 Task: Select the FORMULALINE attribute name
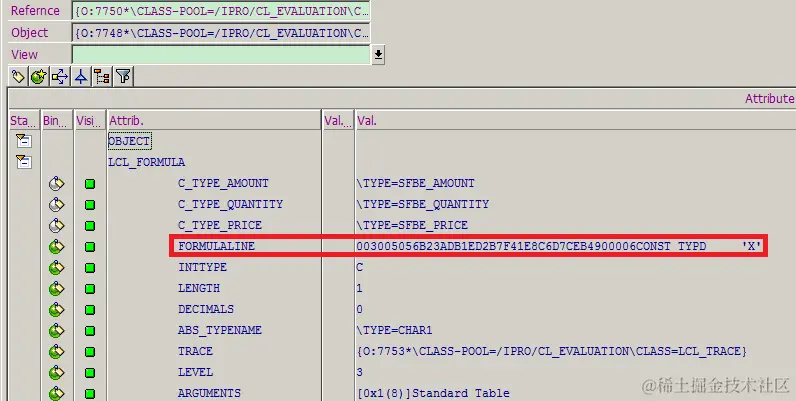click(216, 246)
